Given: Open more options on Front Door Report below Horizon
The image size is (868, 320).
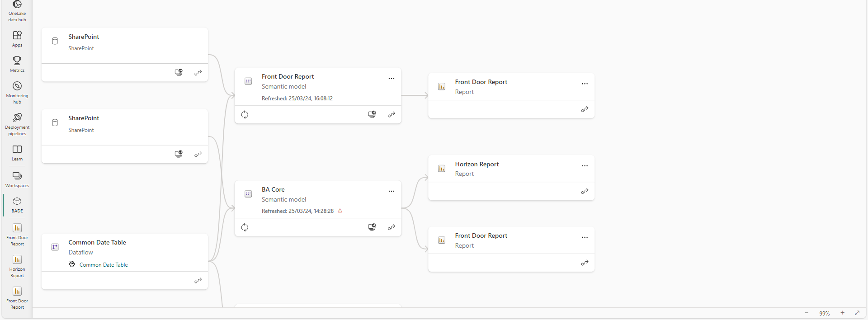Looking at the screenshot, I should pos(585,237).
